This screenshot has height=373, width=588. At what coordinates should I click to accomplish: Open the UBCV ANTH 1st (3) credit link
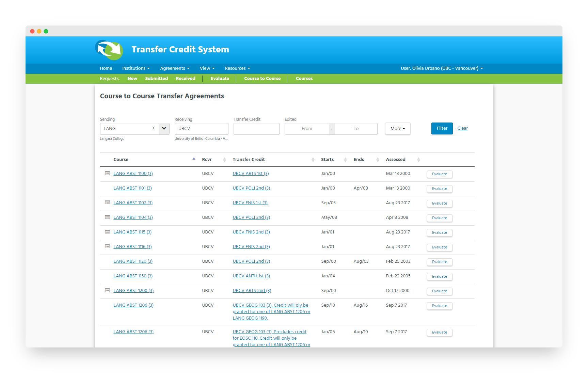[x=251, y=276]
